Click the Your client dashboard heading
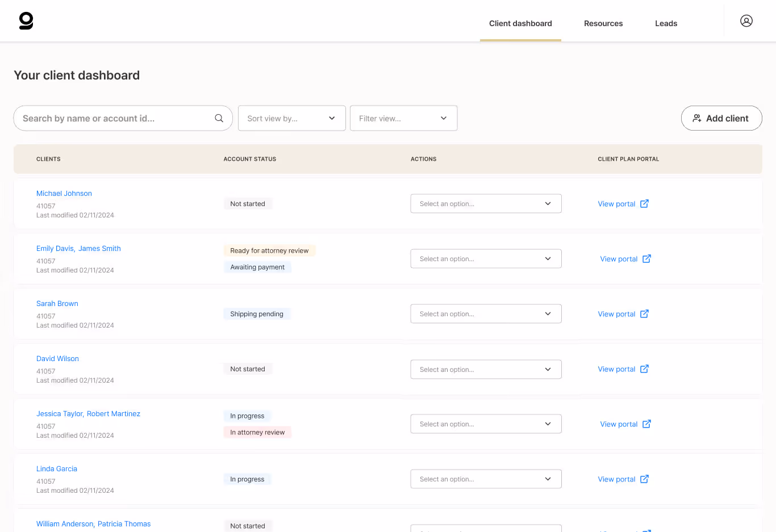 [77, 76]
